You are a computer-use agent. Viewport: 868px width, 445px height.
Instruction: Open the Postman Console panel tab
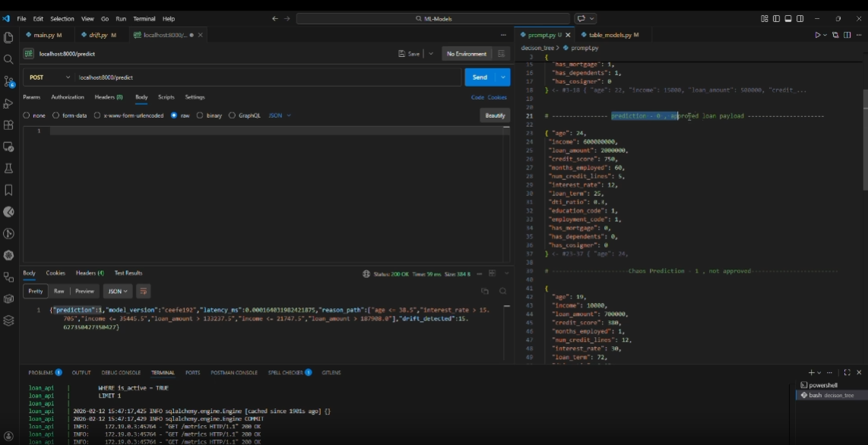click(234, 373)
